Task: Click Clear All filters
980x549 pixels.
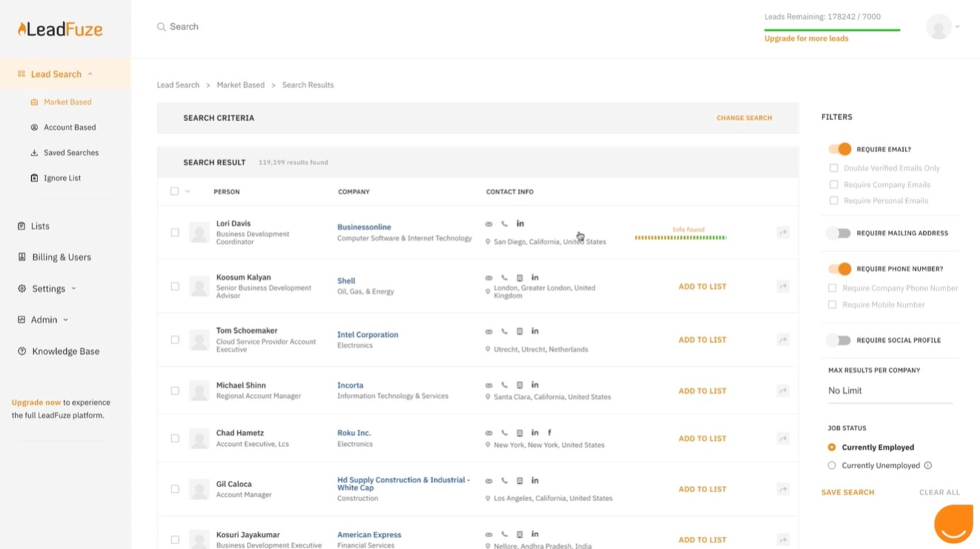Action: [x=939, y=492]
